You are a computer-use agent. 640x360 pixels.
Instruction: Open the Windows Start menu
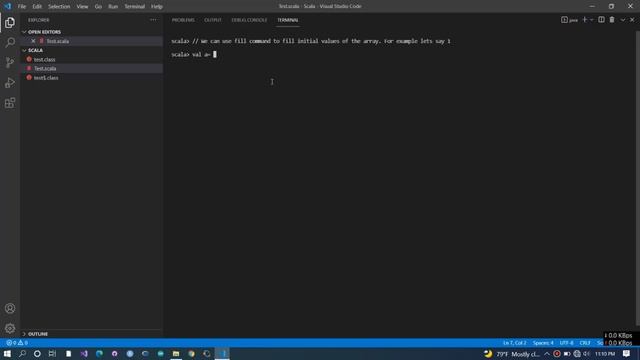pyautogui.click(x=7, y=354)
